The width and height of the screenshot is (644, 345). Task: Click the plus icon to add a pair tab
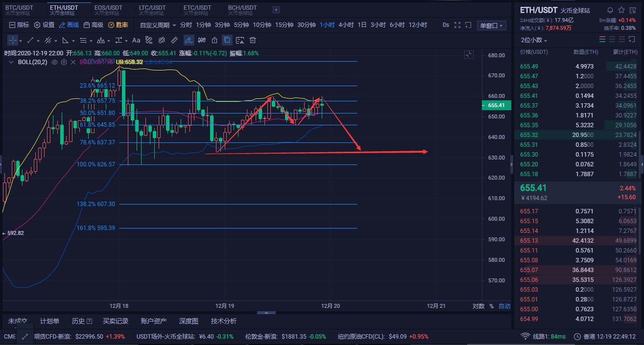click(x=276, y=10)
